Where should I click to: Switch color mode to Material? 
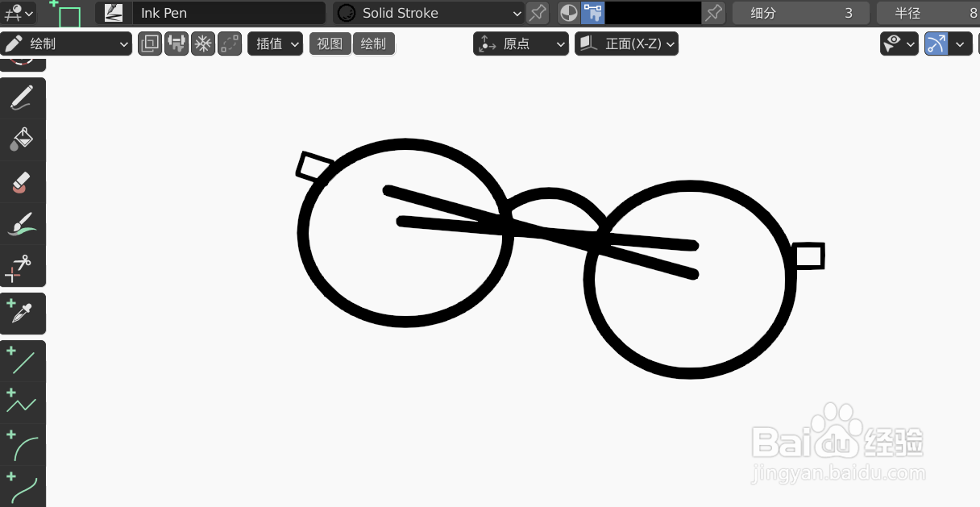point(569,13)
